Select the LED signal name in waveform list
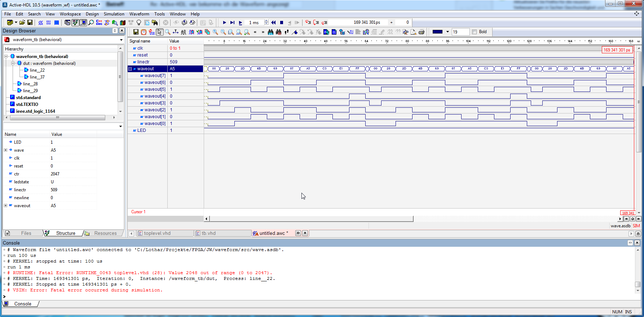 (142, 130)
